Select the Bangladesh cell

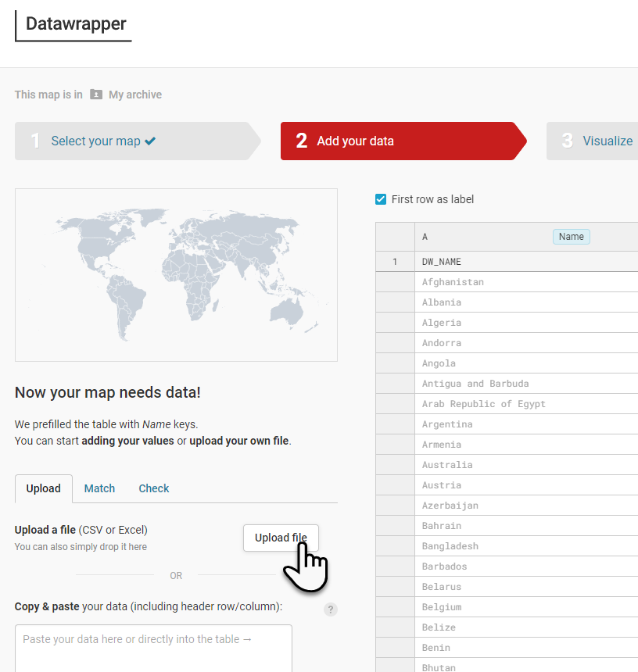[526, 546]
